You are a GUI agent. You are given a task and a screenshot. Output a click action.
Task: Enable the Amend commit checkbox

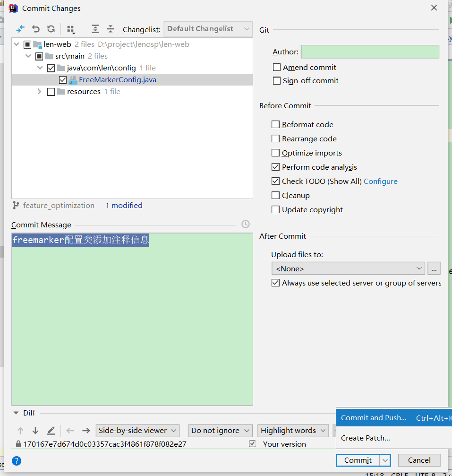coord(277,68)
